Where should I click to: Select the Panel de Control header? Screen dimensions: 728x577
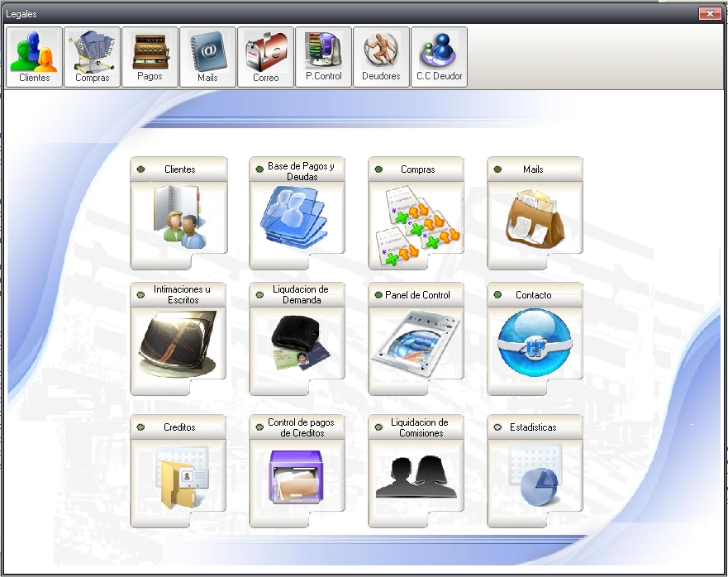click(x=417, y=295)
